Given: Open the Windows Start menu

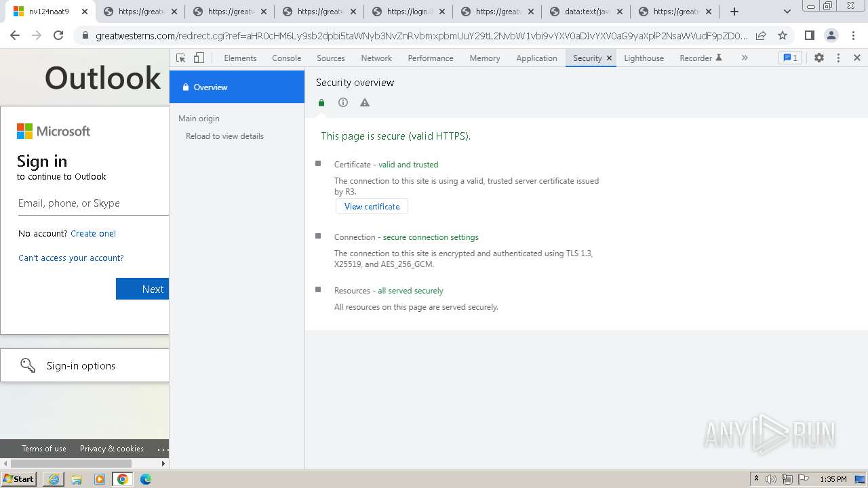Looking at the screenshot, I should pyautogui.click(x=19, y=479).
